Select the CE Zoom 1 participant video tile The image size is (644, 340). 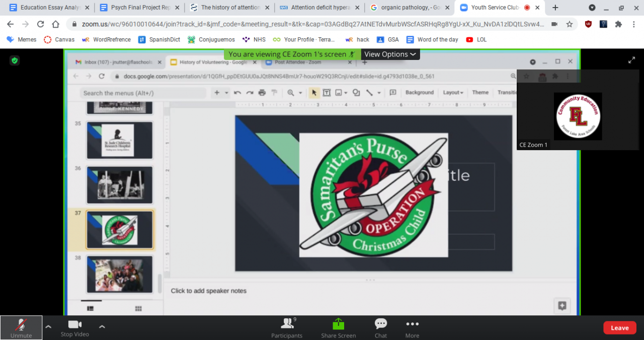click(x=578, y=109)
